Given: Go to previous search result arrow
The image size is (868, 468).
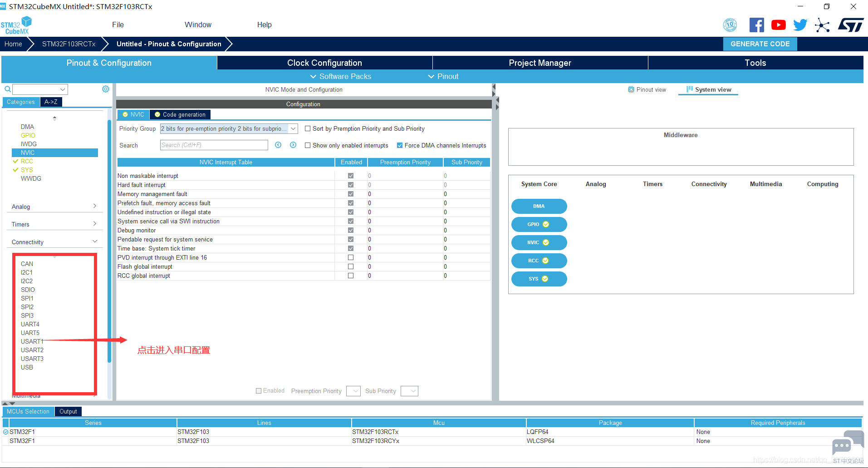Looking at the screenshot, I should (278, 145).
